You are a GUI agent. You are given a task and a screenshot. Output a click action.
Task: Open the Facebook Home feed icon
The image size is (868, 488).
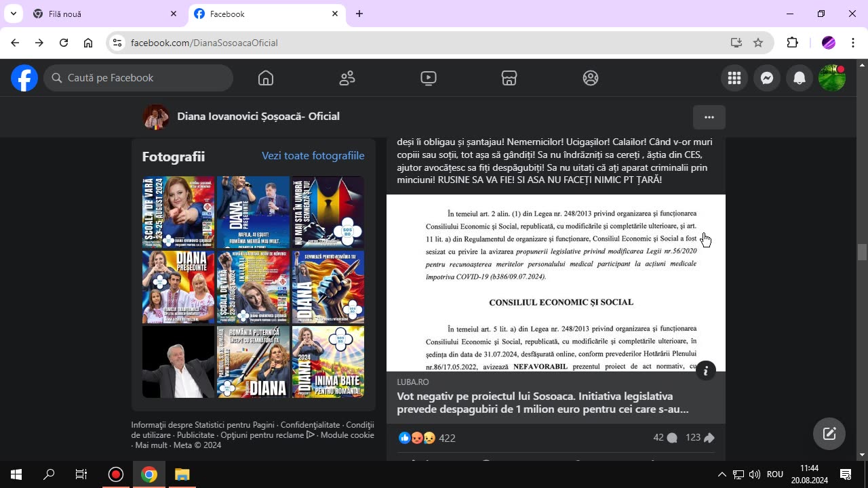[266, 78]
